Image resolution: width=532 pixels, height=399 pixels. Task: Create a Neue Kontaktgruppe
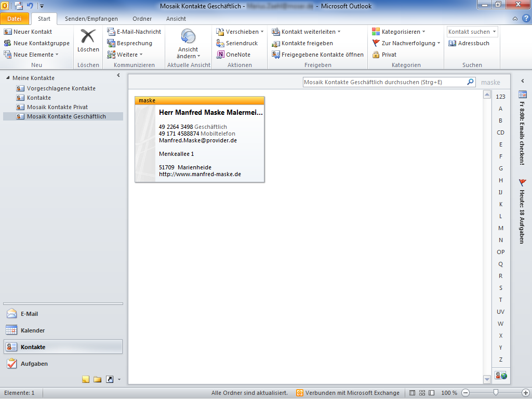pos(37,43)
